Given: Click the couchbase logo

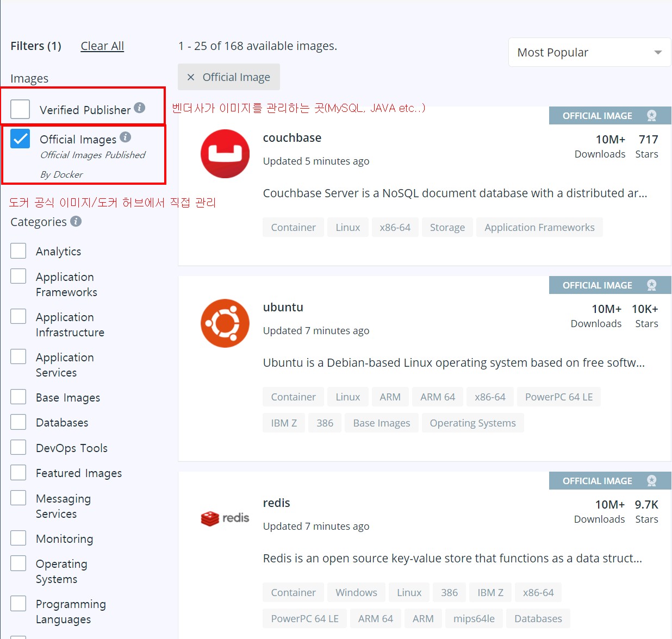Looking at the screenshot, I should click(x=225, y=154).
